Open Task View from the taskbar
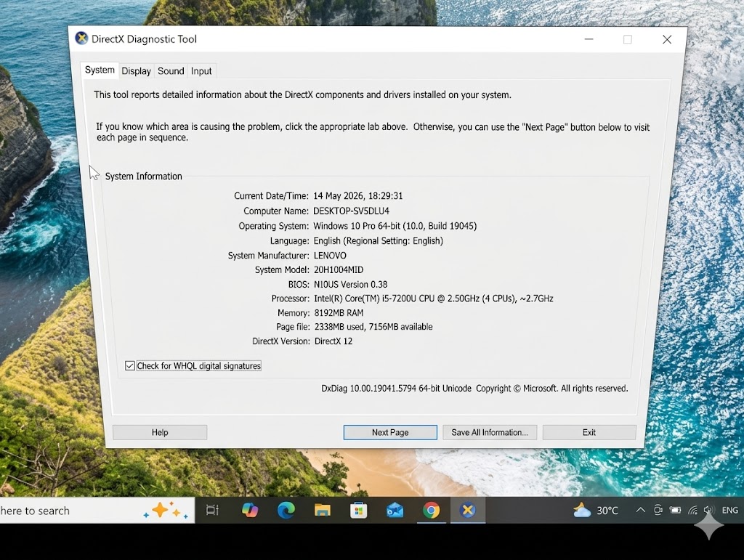Viewport: 744px width, 560px height. [212, 510]
